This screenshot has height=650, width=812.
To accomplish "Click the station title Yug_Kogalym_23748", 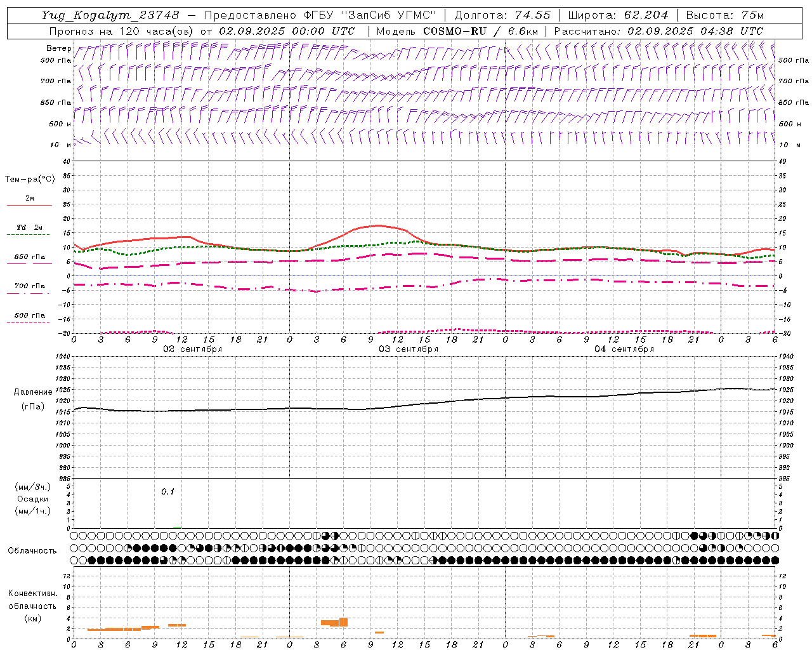I will click(x=110, y=15).
